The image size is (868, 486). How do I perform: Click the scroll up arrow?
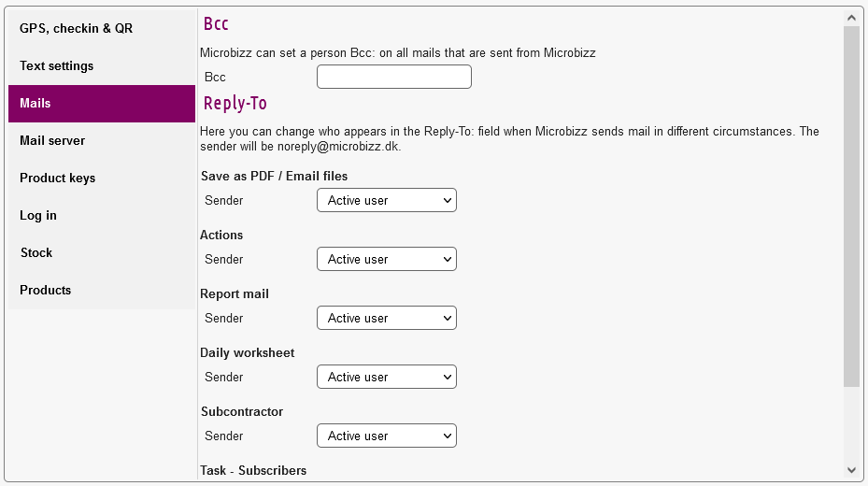(851, 17)
